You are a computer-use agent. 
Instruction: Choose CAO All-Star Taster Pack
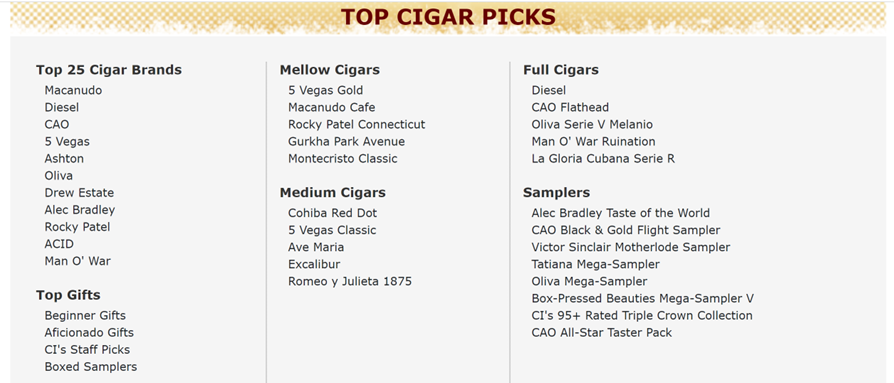tap(602, 333)
